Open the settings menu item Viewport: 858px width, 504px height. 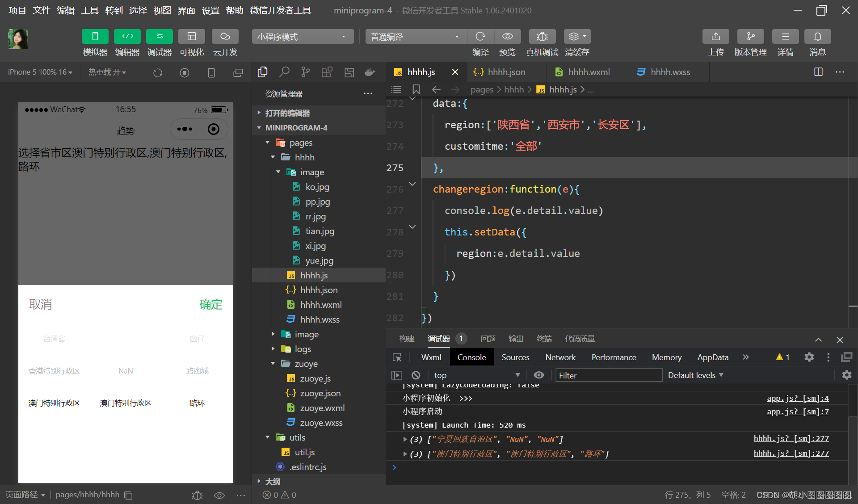click(210, 10)
